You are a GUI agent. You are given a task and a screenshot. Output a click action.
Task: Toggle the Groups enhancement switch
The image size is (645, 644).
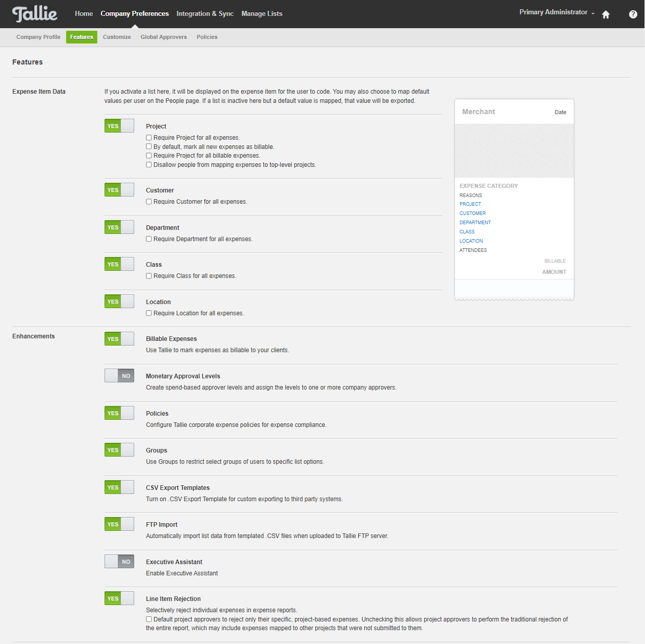point(119,450)
